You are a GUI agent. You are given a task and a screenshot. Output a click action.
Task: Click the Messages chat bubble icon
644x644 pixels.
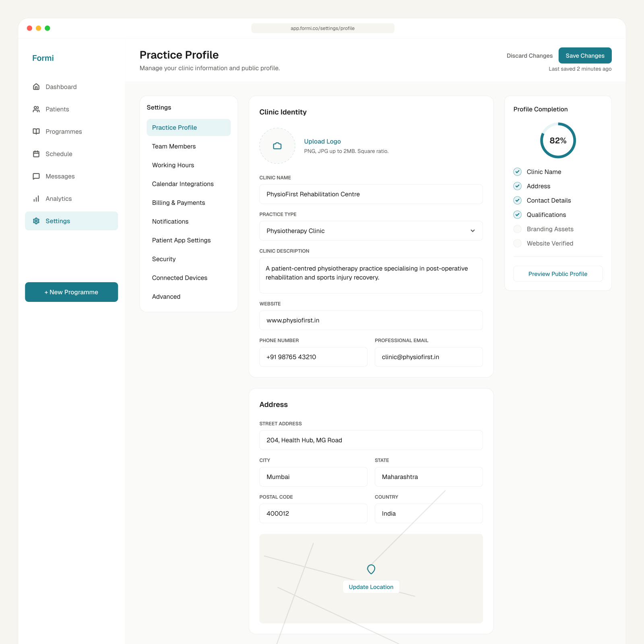click(x=36, y=176)
